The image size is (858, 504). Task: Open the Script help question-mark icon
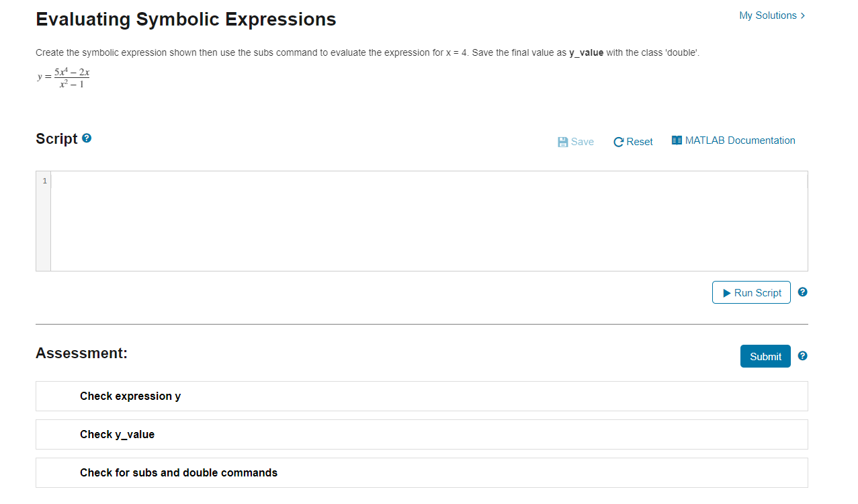(x=87, y=138)
